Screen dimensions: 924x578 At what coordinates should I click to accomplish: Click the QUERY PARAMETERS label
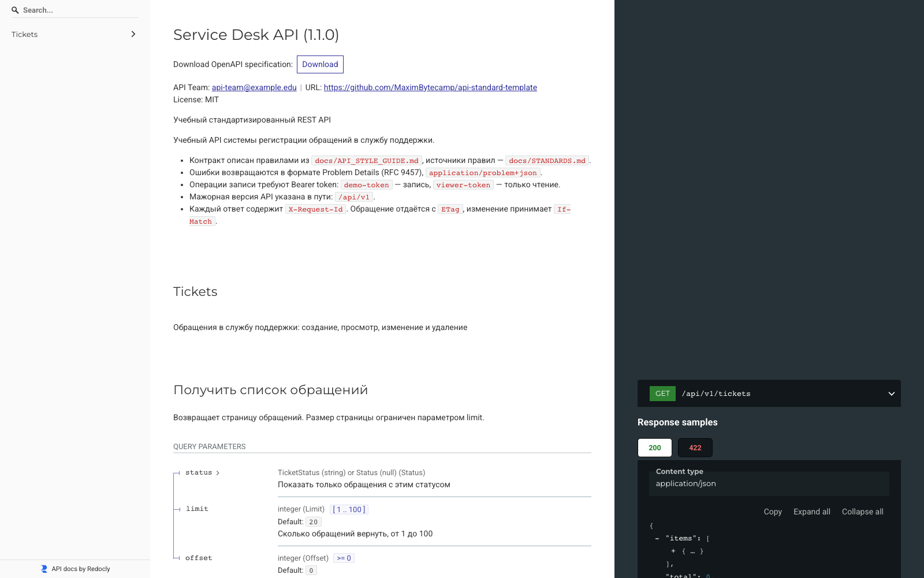(210, 447)
